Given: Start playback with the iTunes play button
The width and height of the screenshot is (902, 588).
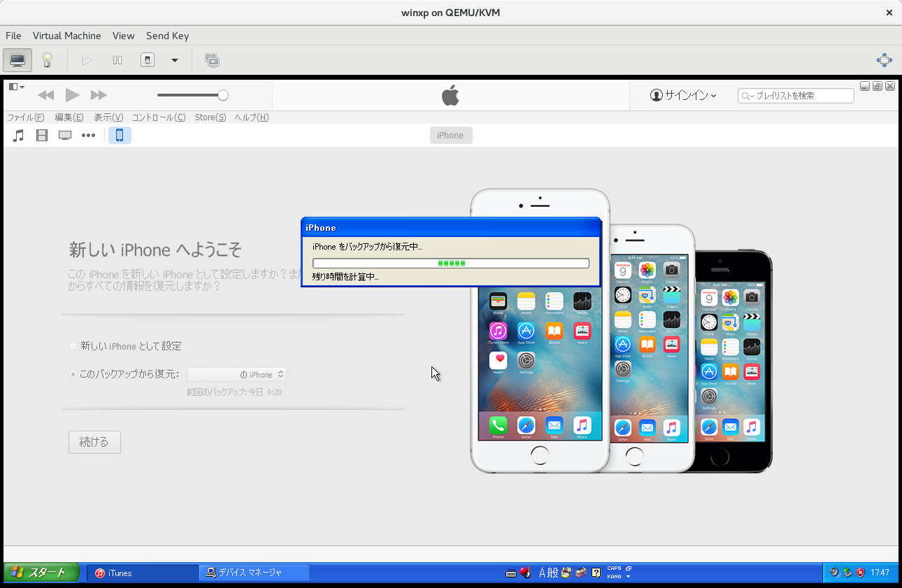Looking at the screenshot, I should (72, 95).
